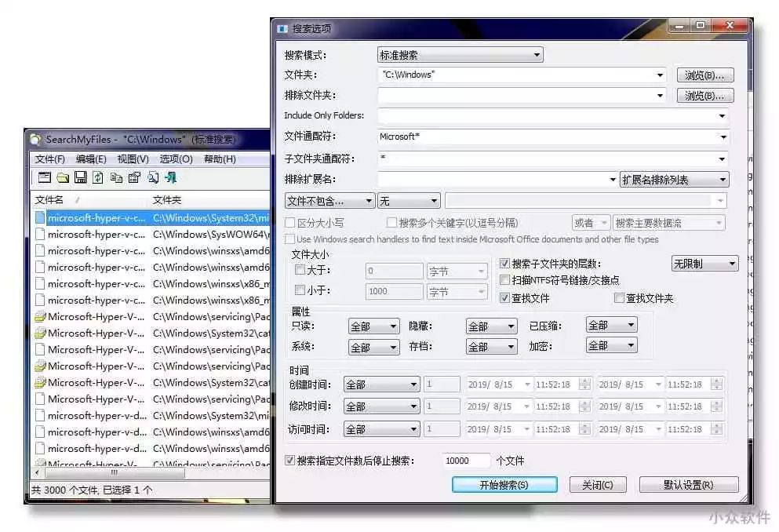Sort by the 文件夹 column header
Viewport: 779px width, 532px height.
pyautogui.click(x=209, y=199)
